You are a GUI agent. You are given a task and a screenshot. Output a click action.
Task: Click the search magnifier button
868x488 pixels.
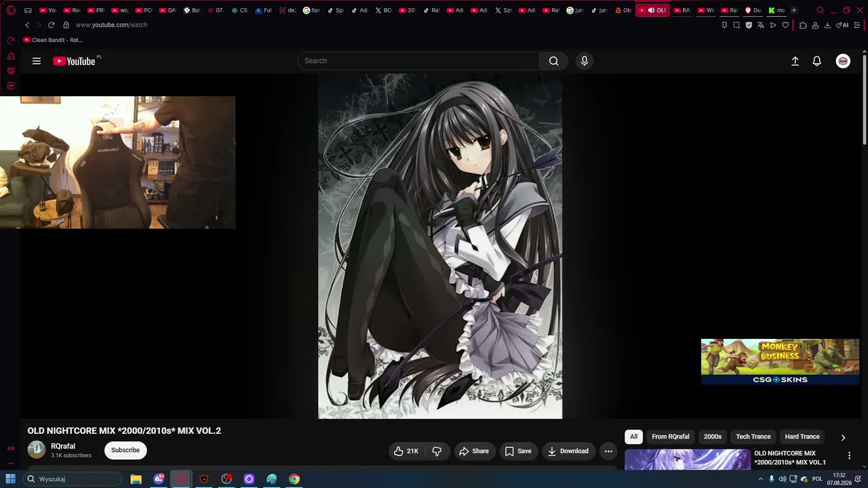(x=553, y=61)
